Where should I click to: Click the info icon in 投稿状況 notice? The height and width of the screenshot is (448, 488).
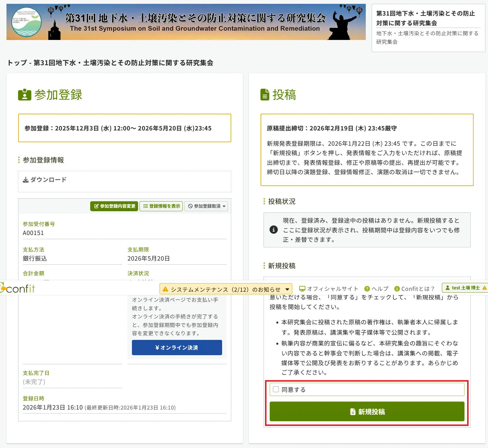coord(274,230)
